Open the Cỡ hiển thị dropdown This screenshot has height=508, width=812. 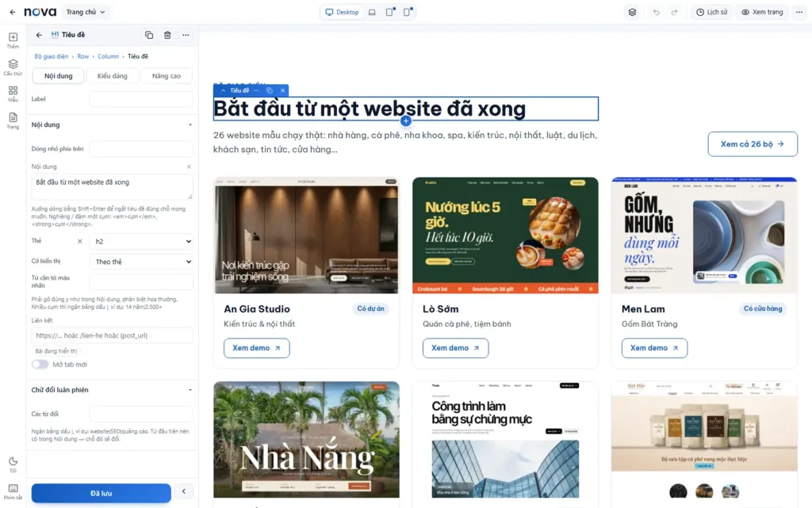pos(141,262)
